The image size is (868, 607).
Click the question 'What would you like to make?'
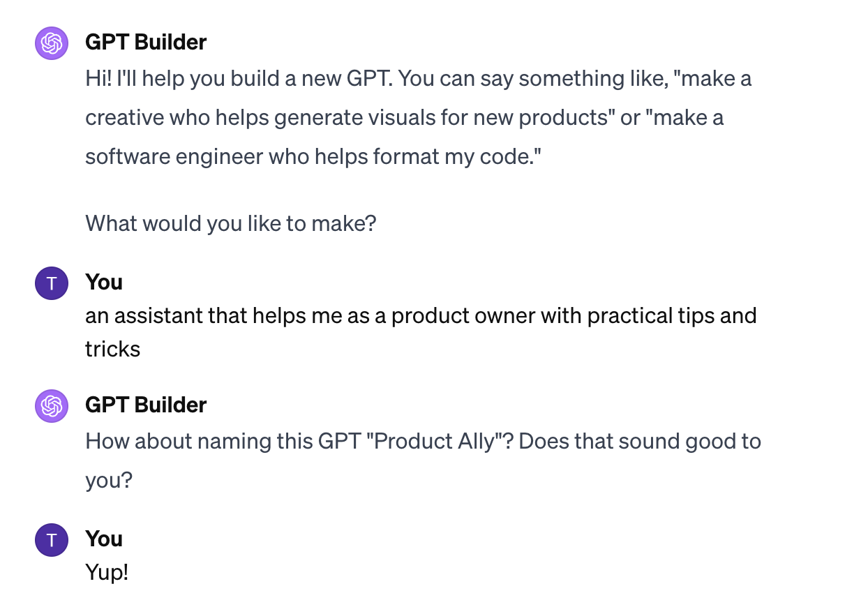(x=231, y=224)
